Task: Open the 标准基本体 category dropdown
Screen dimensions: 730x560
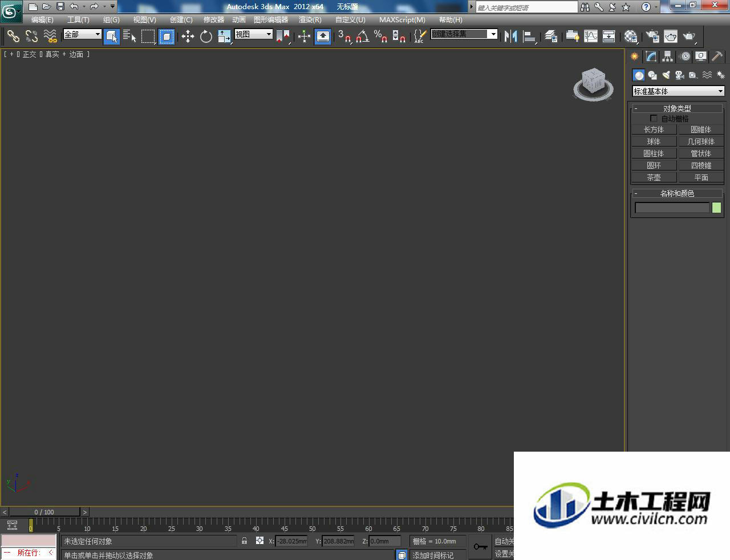Action: click(x=678, y=91)
